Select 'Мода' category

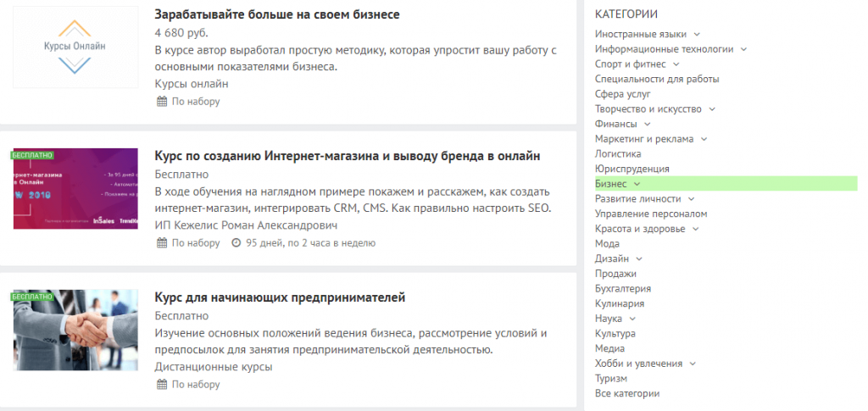[x=607, y=244]
